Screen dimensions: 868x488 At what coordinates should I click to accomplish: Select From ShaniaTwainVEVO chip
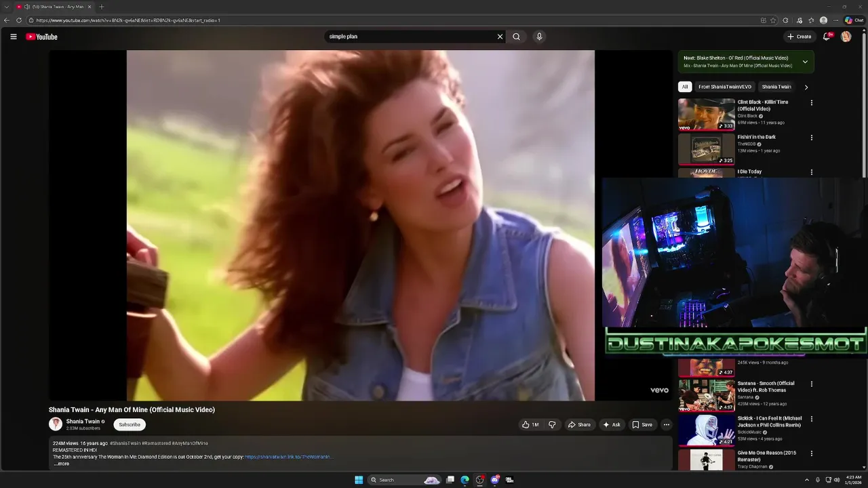(725, 87)
